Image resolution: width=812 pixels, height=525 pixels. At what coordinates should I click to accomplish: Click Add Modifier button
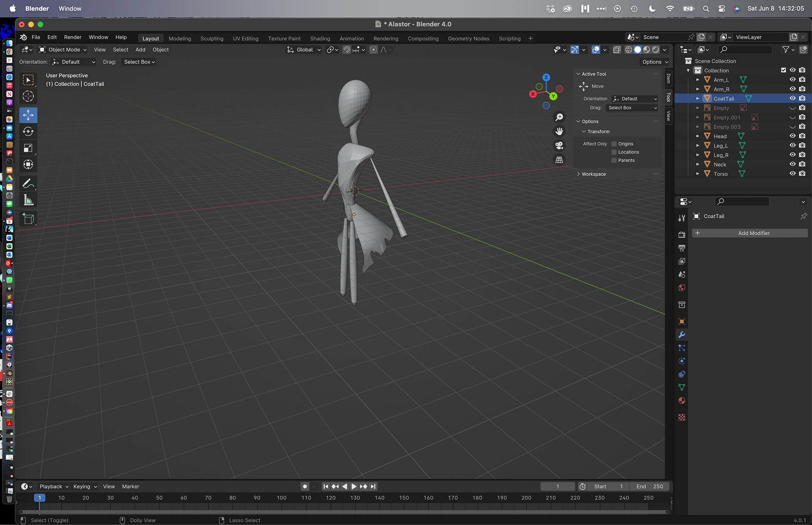pyautogui.click(x=749, y=233)
